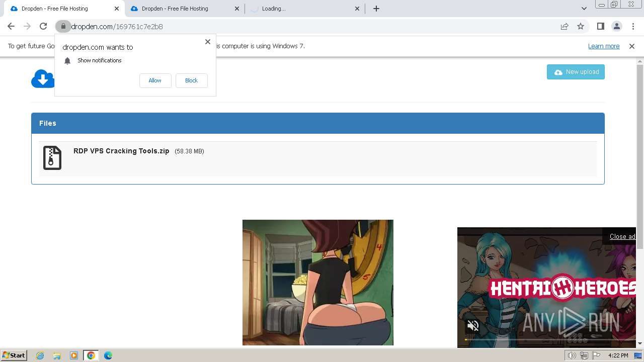This screenshot has height=362, width=644.
Task: Click the Files panel header
Action: click(318, 123)
